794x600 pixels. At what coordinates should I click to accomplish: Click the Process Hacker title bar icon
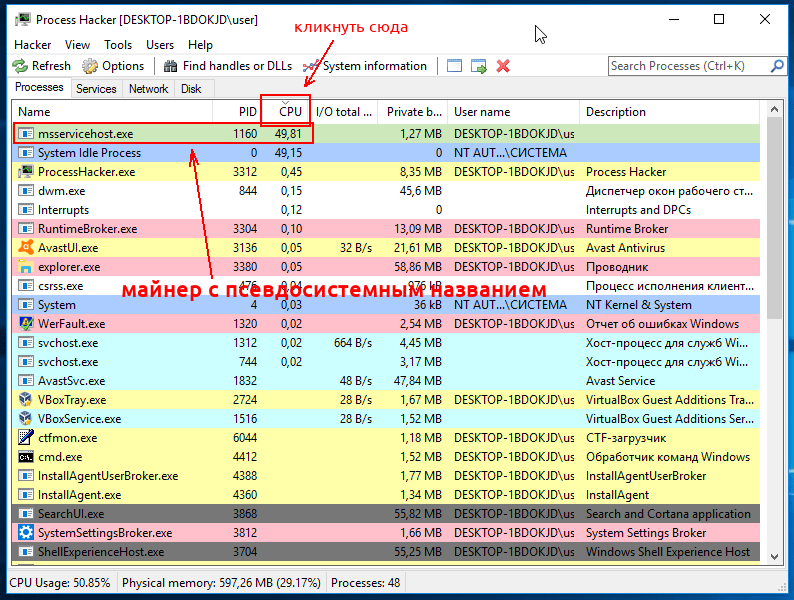pyautogui.click(x=23, y=20)
